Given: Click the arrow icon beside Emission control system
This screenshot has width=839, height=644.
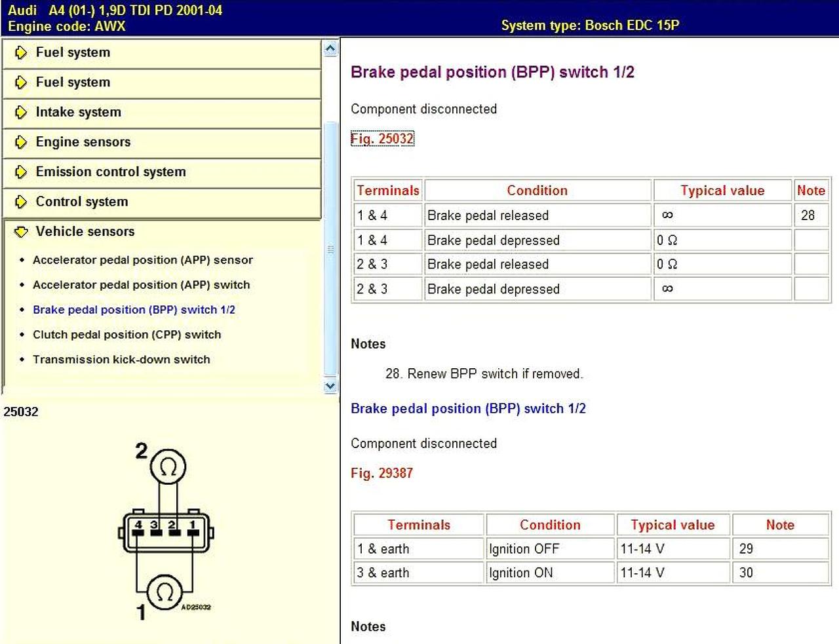Looking at the screenshot, I should click(x=21, y=172).
